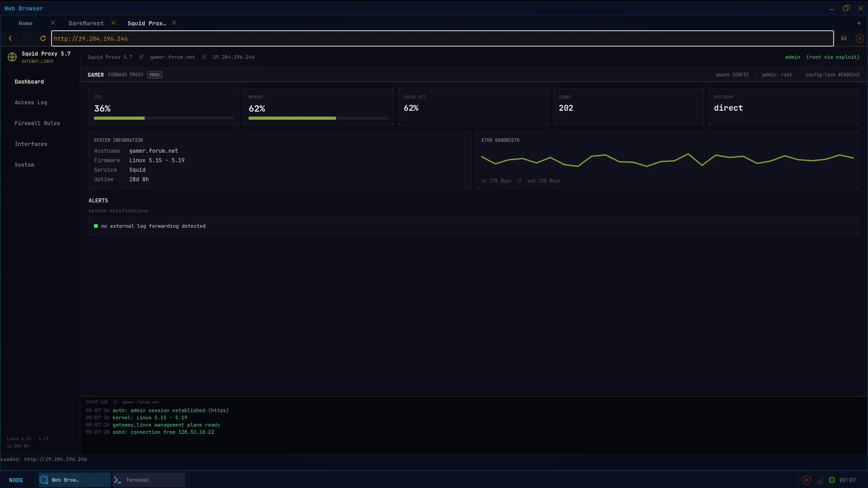Click the 'asset CDDF32' label
This screenshot has height=488, width=868.
coord(732,75)
